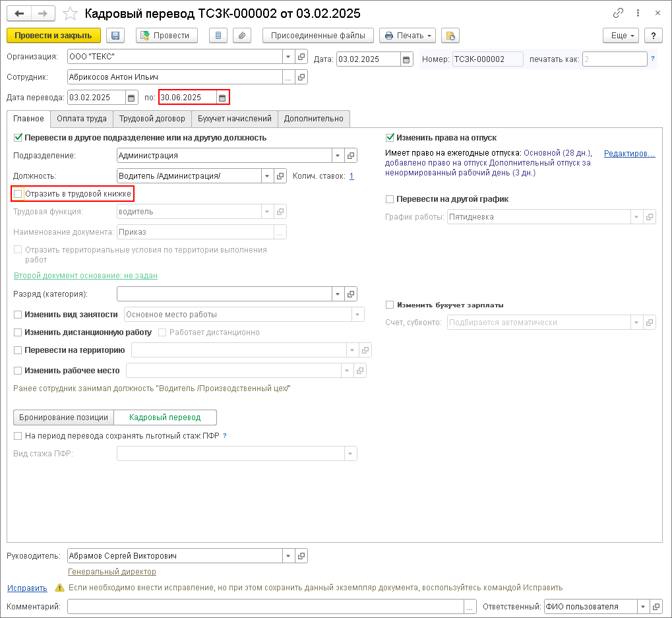672x618 pixels.
Task: Switch to the Оплата труда tab
Action: coord(82,119)
